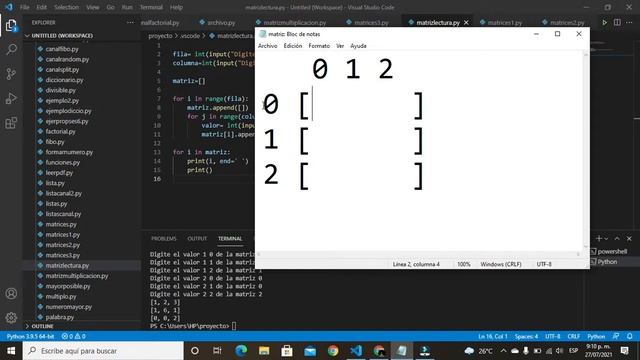Screen dimensions: 640x360
Task: Create a new terminal with plus icon
Action: coord(599,238)
